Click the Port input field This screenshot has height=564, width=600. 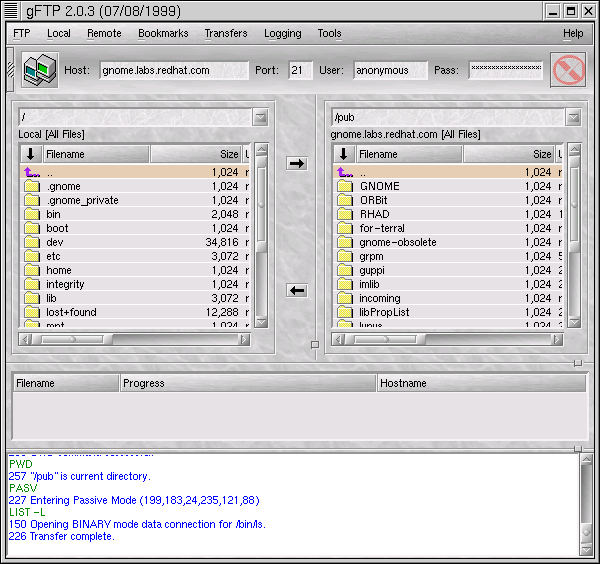coord(300,70)
